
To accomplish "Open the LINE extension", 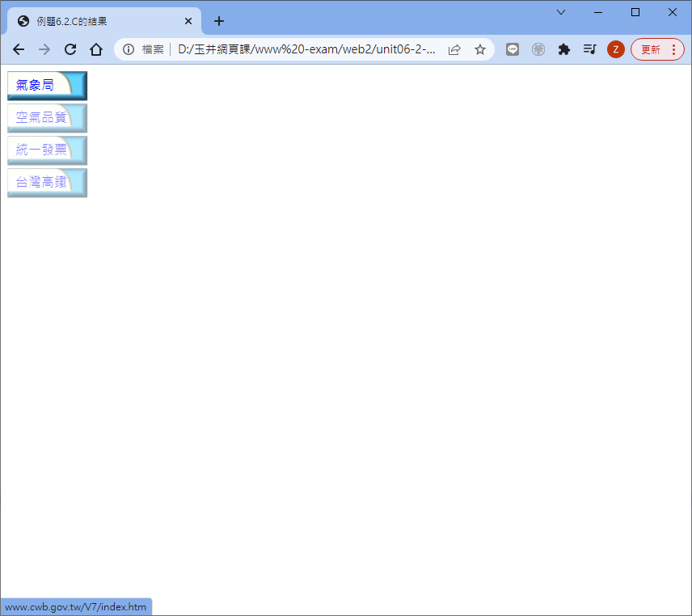I will (513, 49).
